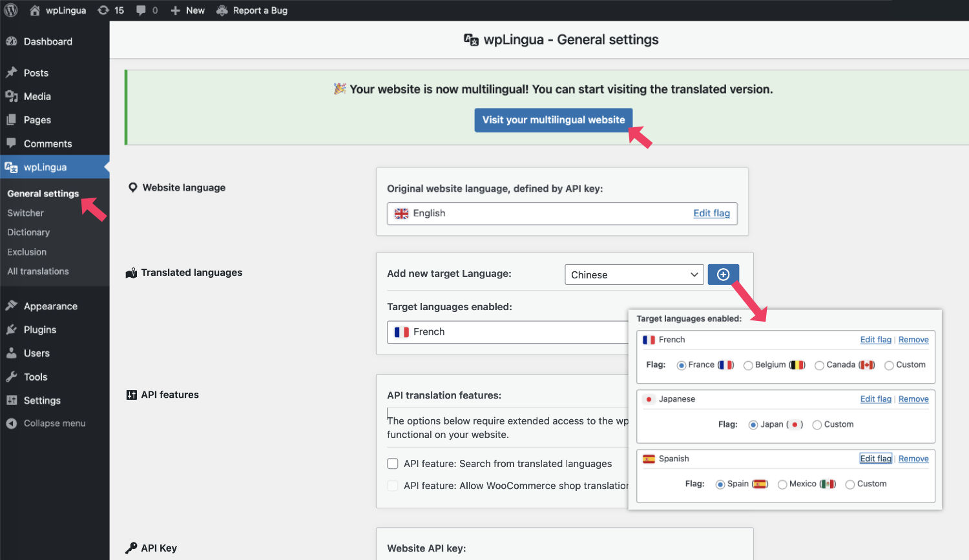
Task: Click Edit flag link for Spanish
Action: [x=875, y=459]
